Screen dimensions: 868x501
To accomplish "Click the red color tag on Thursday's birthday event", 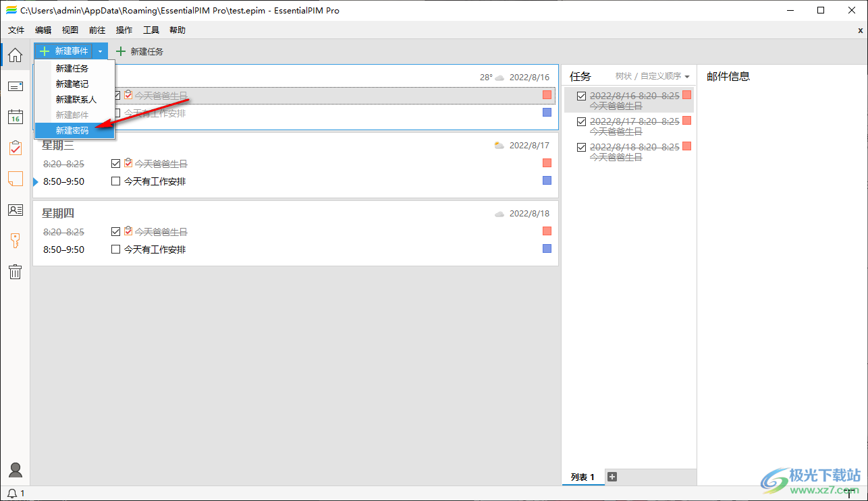I will tap(547, 231).
